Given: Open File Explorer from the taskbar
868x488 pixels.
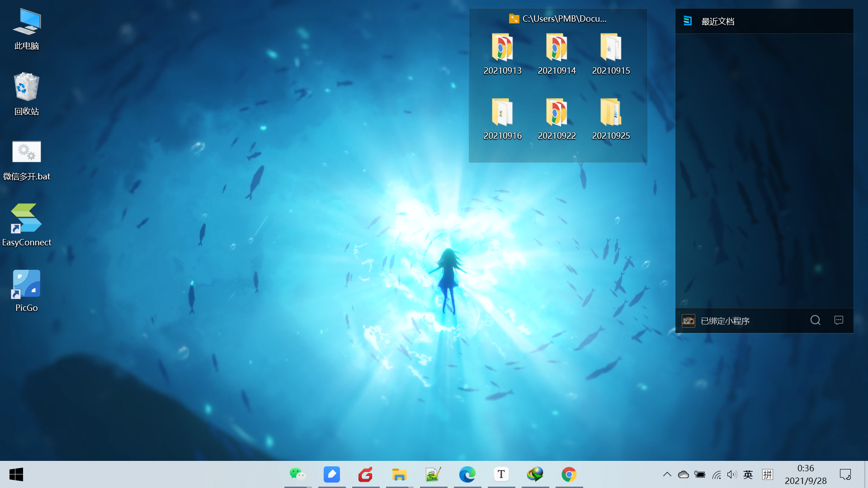Looking at the screenshot, I should (400, 474).
